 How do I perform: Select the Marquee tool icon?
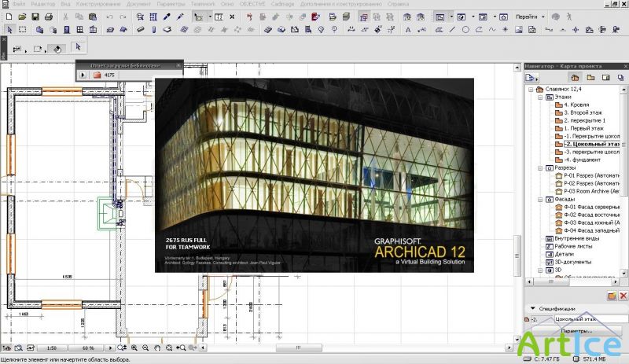(x=23, y=30)
